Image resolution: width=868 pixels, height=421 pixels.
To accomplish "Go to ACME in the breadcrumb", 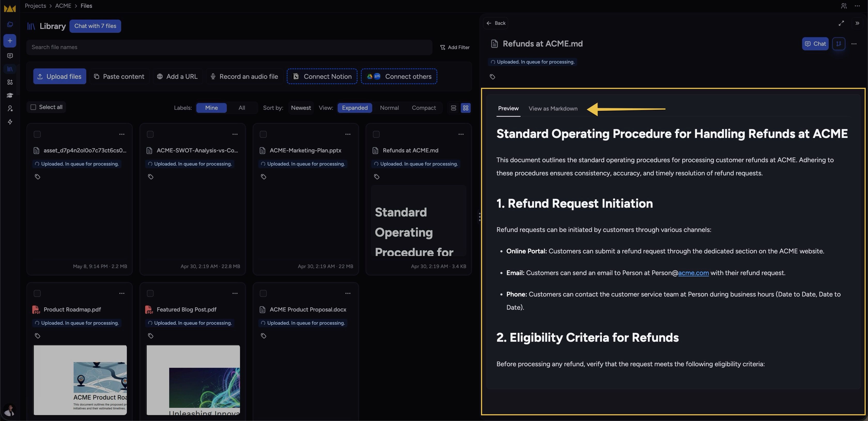I will [63, 6].
